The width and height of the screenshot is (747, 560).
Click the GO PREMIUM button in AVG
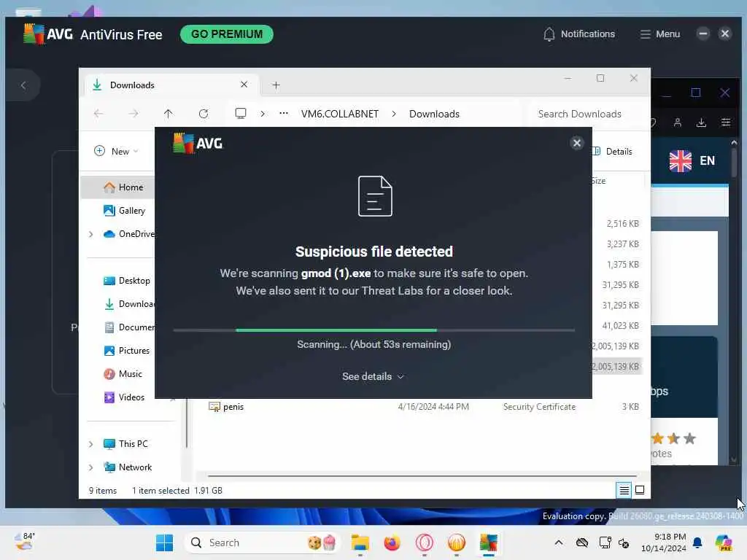(x=227, y=34)
